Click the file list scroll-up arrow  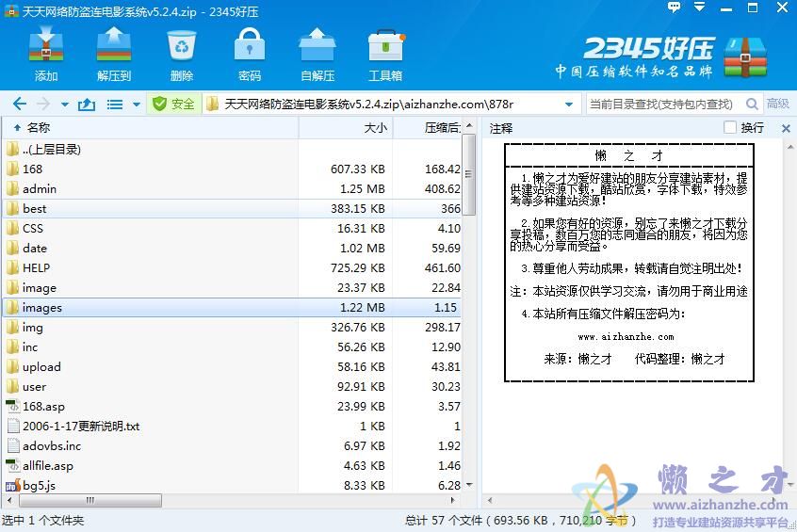pyautogui.click(x=469, y=125)
